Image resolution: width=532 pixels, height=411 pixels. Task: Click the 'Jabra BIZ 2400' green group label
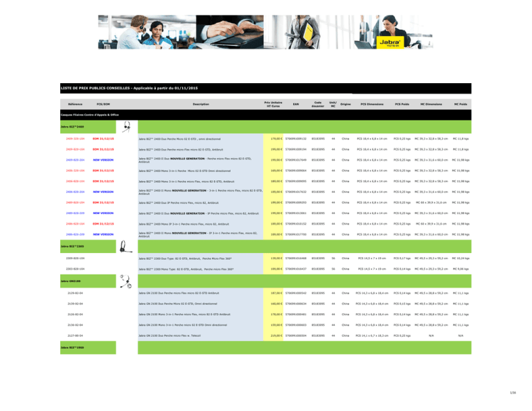pos(88,127)
